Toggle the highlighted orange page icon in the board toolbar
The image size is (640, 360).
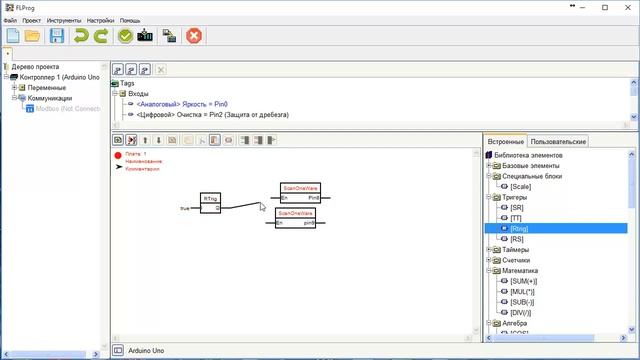[x=215, y=140]
